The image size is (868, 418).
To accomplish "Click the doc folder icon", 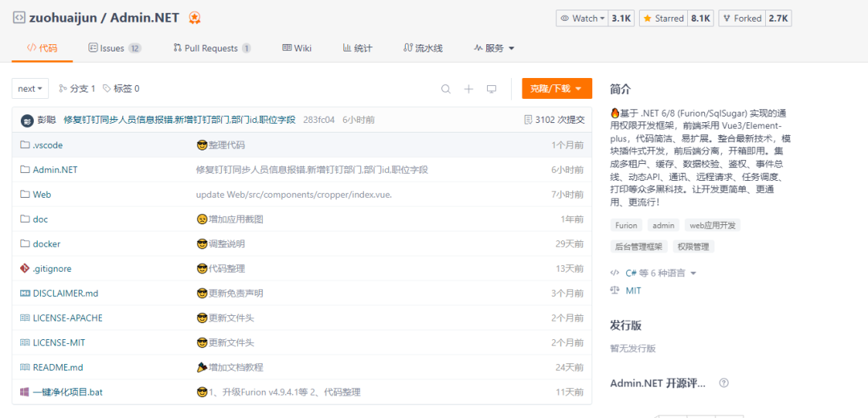I will coord(24,219).
